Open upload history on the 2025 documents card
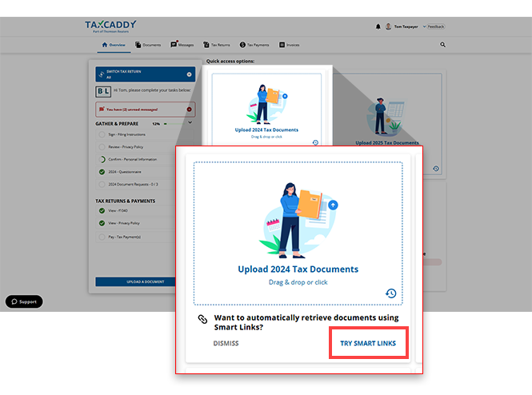 [x=436, y=169]
